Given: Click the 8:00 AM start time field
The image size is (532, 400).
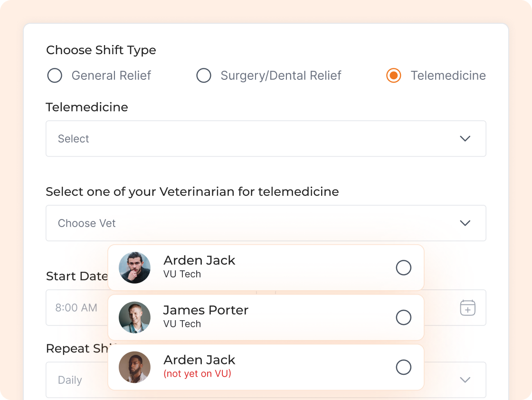Looking at the screenshot, I should 76,308.
